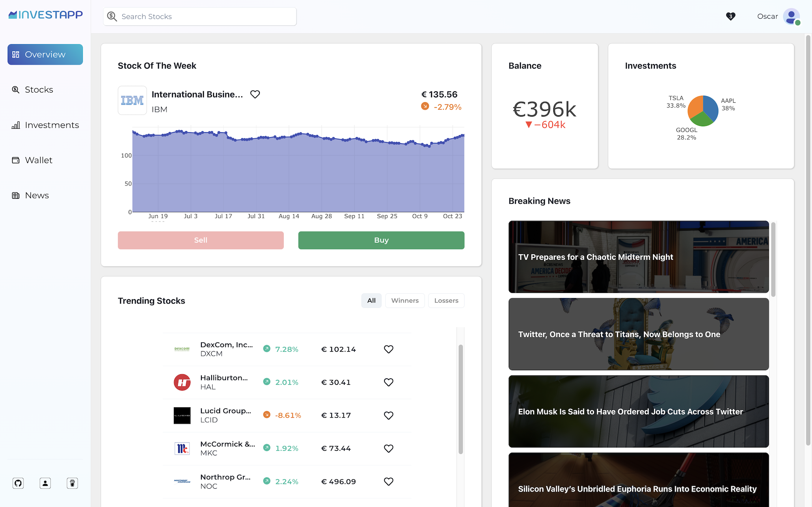This screenshot has width=812, height=507.
Task: Open the Wallet page in sidebar
Action: (39, 160)
